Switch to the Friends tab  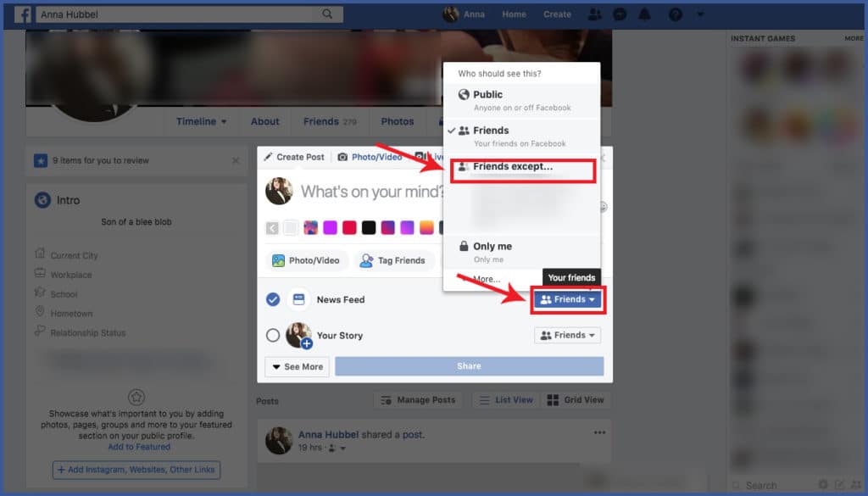tap(330, 121)
